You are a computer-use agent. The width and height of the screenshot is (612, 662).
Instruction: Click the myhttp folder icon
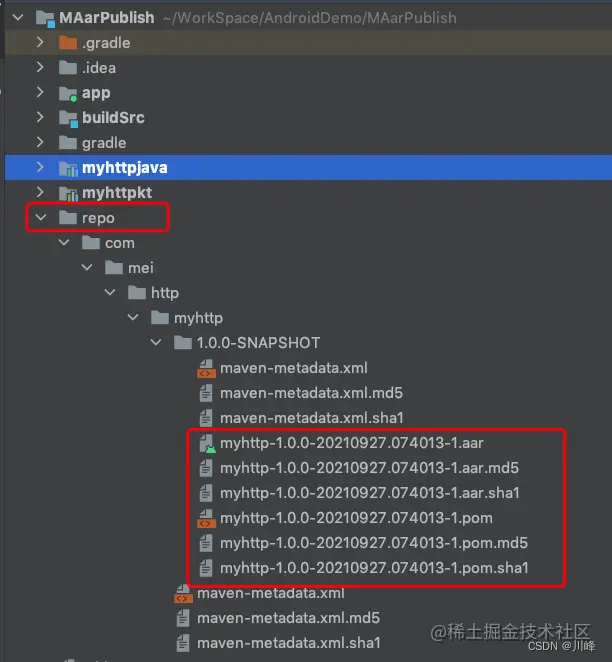click(160, 317)
